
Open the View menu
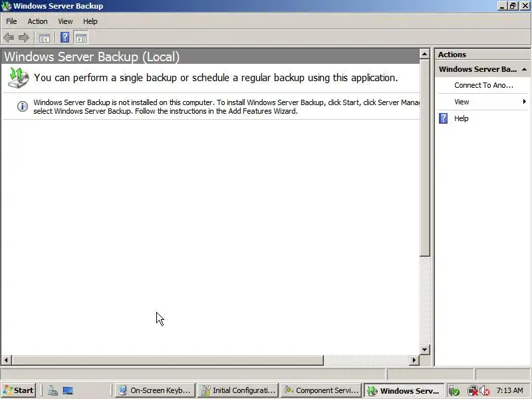click(x=65, y=21)
